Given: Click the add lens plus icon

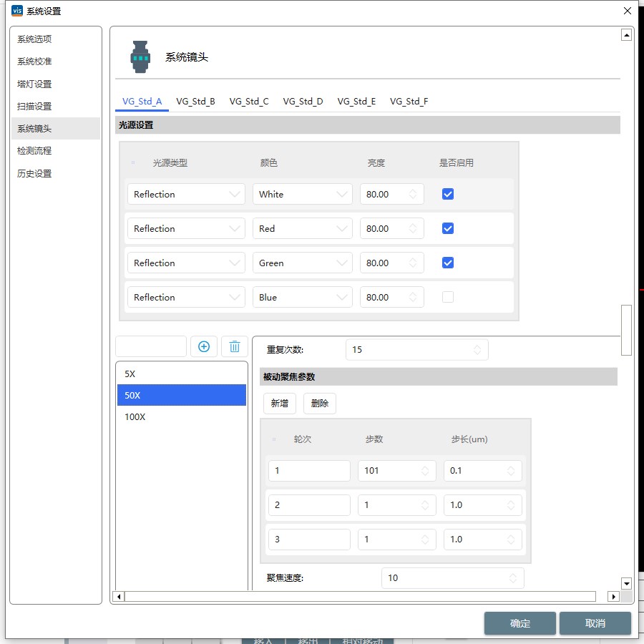Looking at the screenshot, I should click(203, 346).
